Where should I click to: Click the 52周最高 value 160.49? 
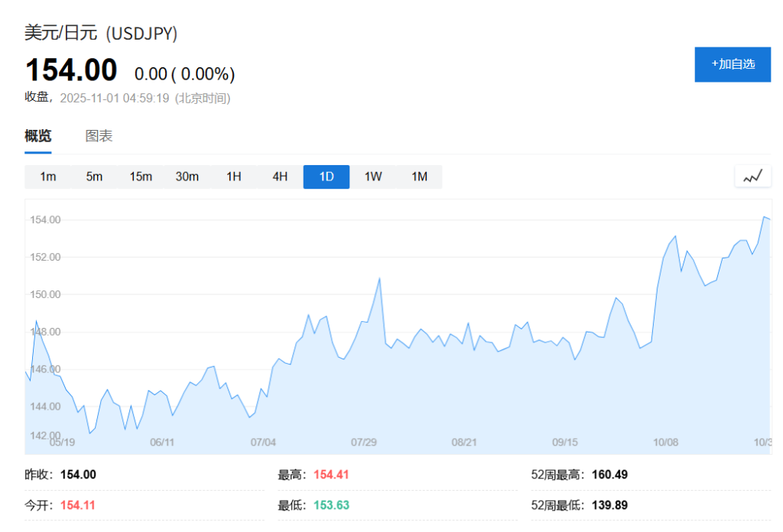pos(609,475)
